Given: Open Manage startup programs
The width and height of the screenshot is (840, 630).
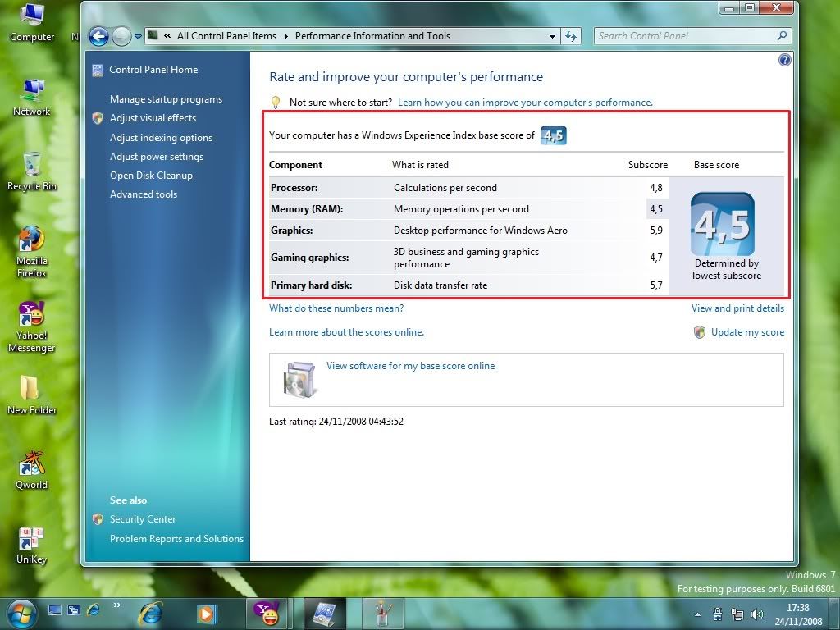Looking at the screenshot, I should (x=166, y=99).
